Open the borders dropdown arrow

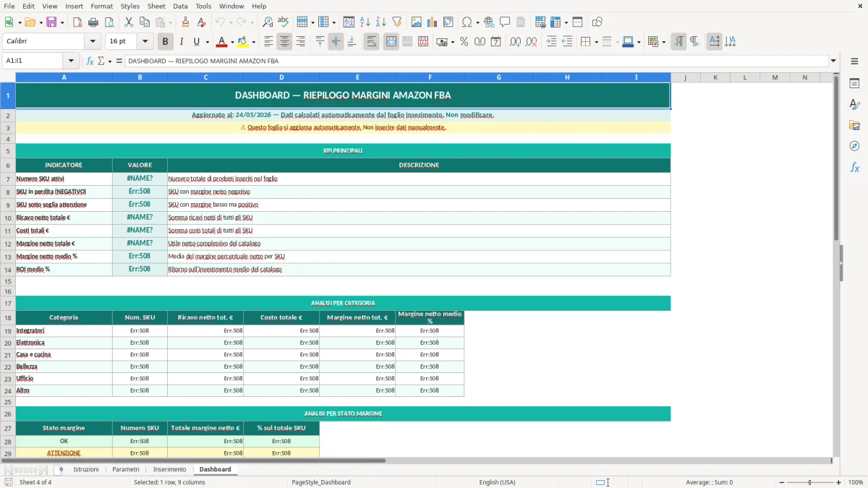tap(596, 42)
